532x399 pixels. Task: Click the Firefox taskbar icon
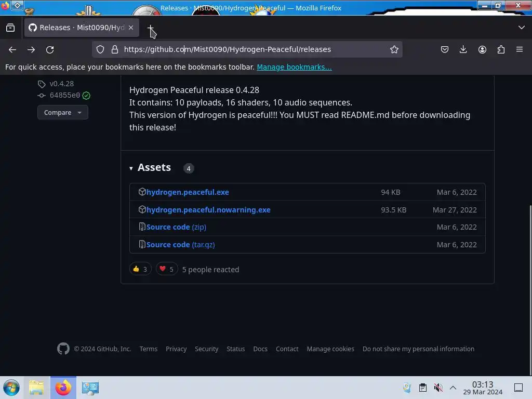pos(63,388)
